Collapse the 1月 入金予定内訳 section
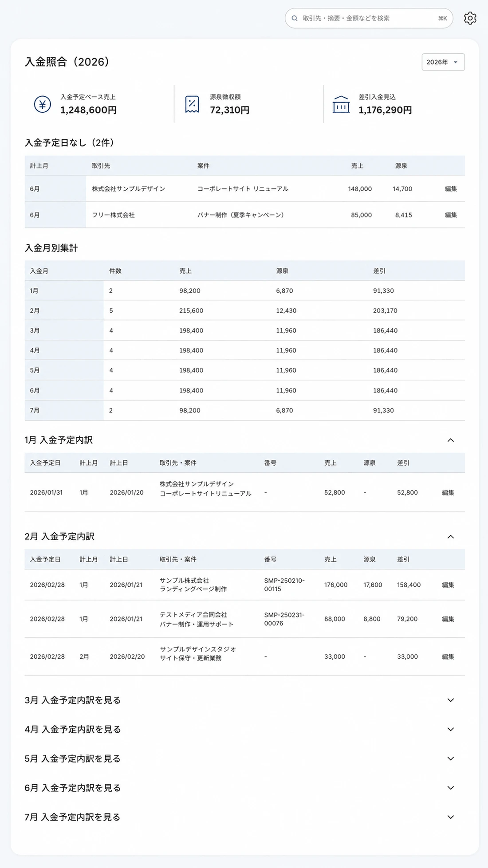 pos(450,440)
